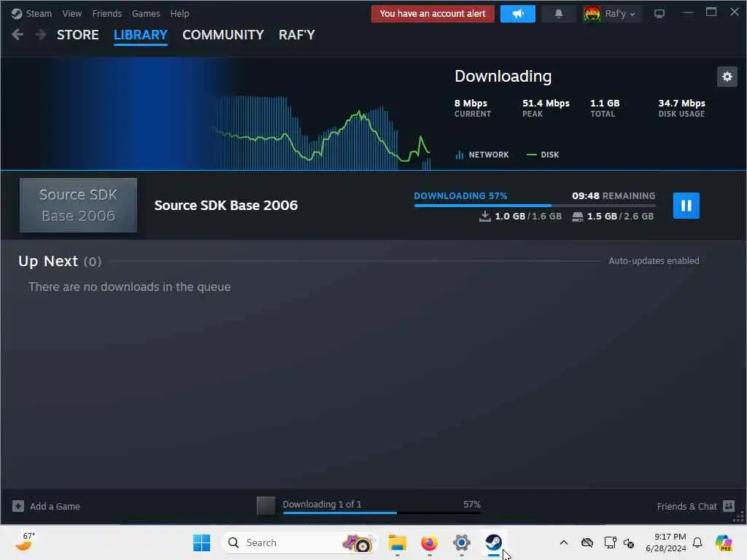Image resolution: width=747 pixels, height=560 pixels.
Task: Click the small game icon beside Downloading 1 of 1
Action: point(266,506)
